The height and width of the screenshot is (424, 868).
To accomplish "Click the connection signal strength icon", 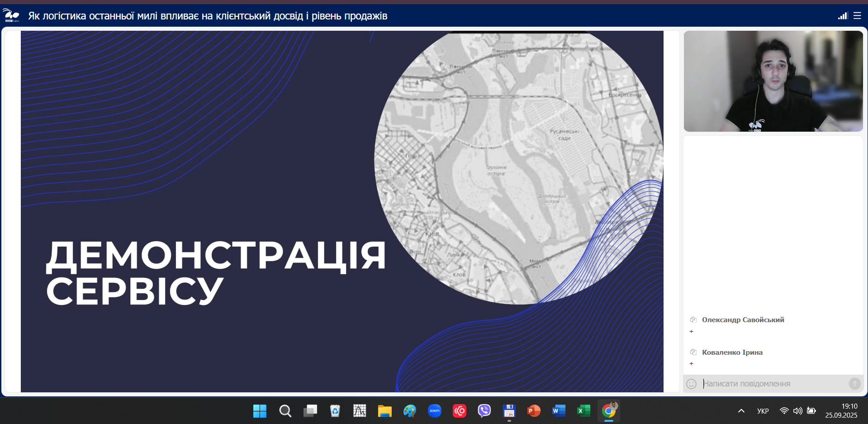I will (842, 16).
